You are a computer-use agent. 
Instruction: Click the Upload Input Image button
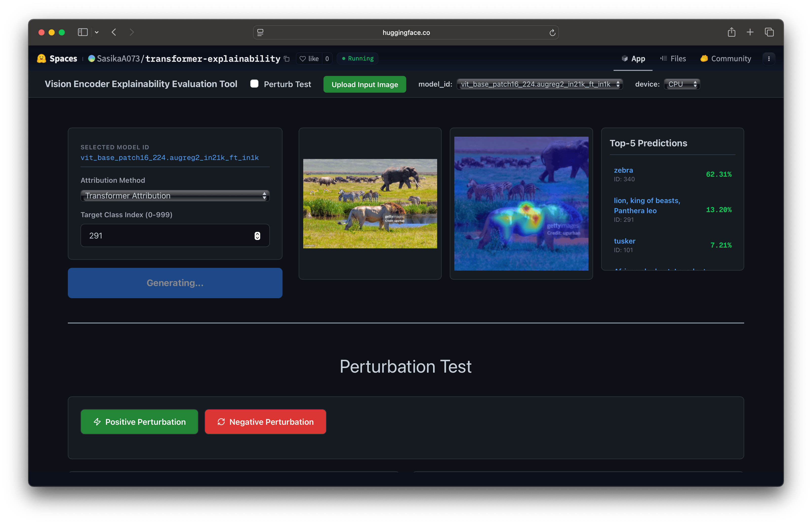pos(364,84)
